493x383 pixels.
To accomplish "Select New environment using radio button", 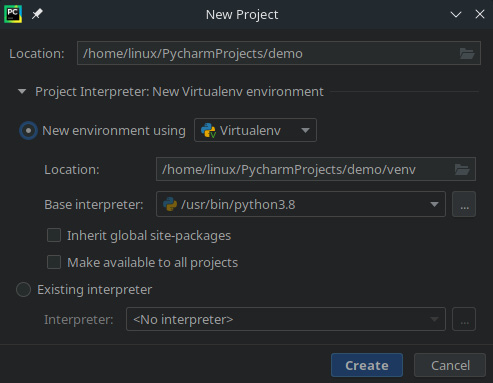I will coord(28,130).
